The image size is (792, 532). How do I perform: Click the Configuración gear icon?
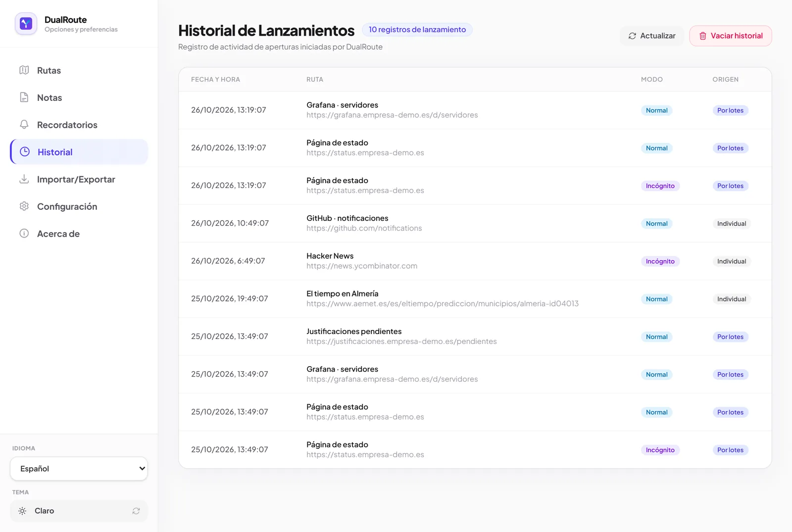[x=24, y=206]
